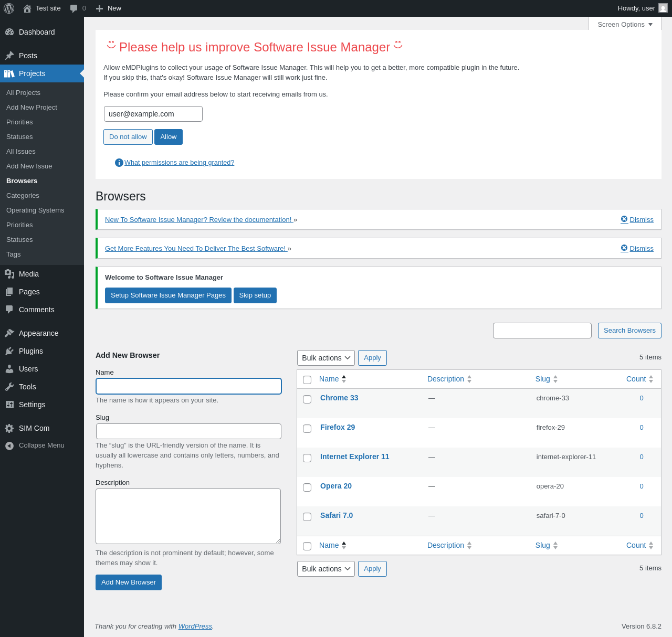Click the Collapse Menu arrow icon
The width and height of the screenshot is (672, 637).
(x=9, y=445)
